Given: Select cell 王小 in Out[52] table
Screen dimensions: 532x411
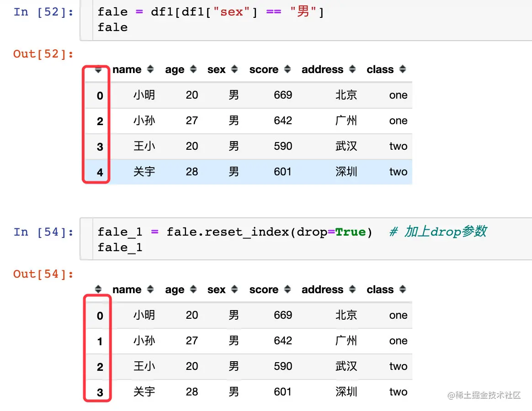Looking at the screenshot, I should 144,146.
